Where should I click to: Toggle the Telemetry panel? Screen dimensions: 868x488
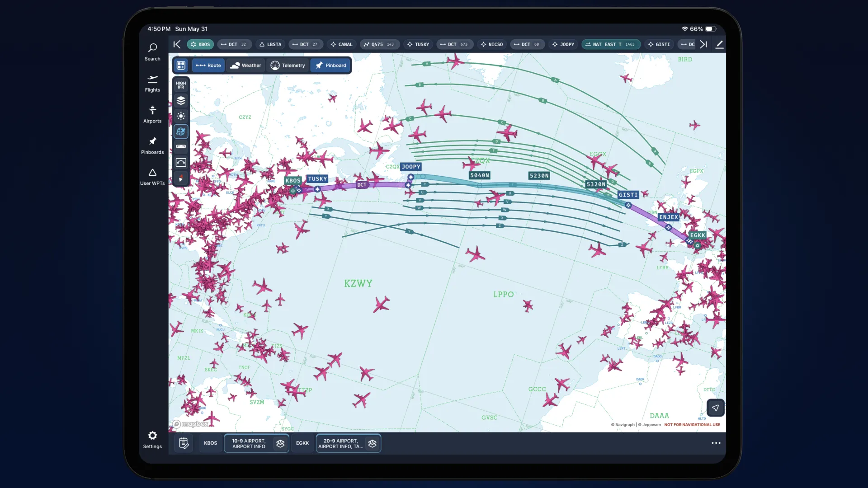[x=288, y=66]
